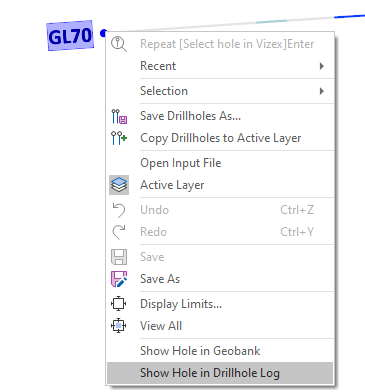Click the Save As pencil-disk icon
This screenshot has height=392, width=365.
click(x=119, y=279)
